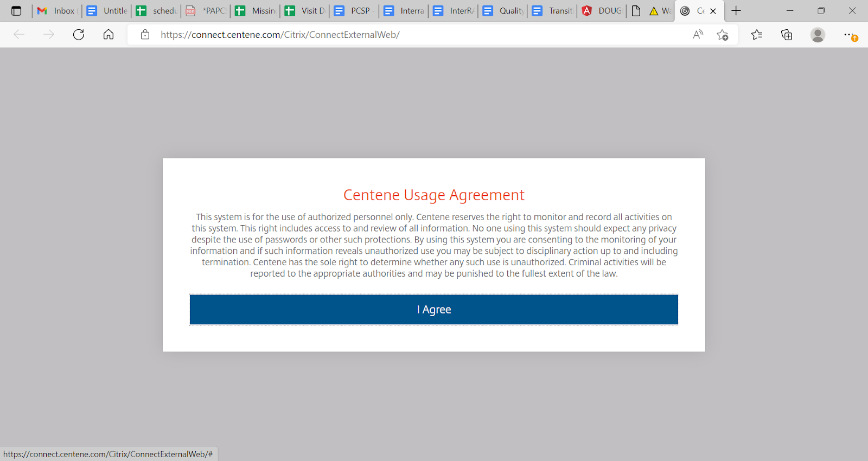Image resolution: width=868 pixels, height=461 pixels.
Task: Click the usage agreement paragraph text
Action: [x=434, y=245]
